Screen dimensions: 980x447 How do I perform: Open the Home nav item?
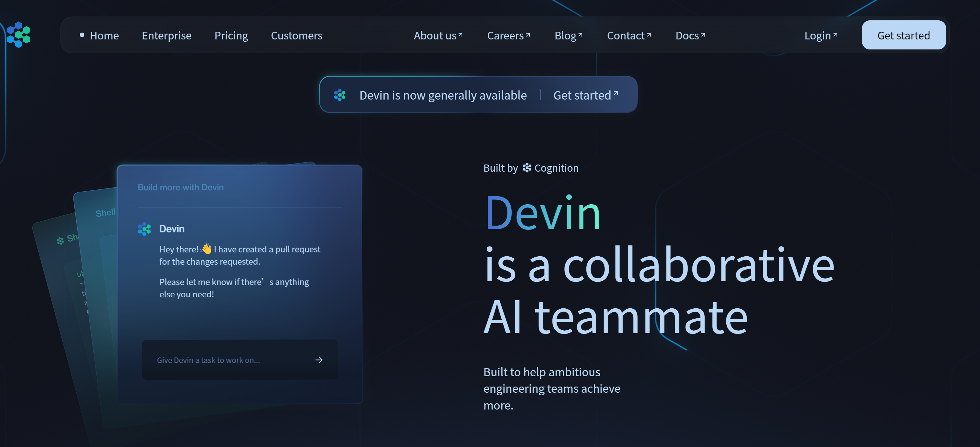click(104, 35)
